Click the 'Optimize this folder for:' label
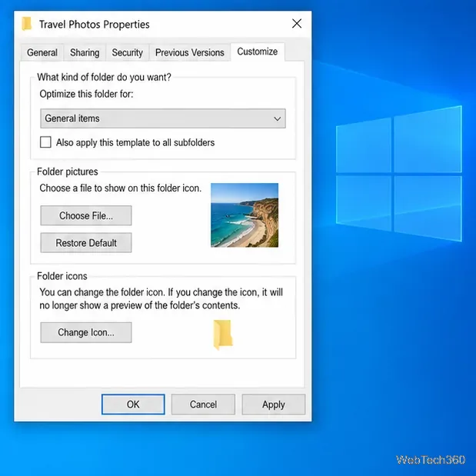 (x=87, y=94)
